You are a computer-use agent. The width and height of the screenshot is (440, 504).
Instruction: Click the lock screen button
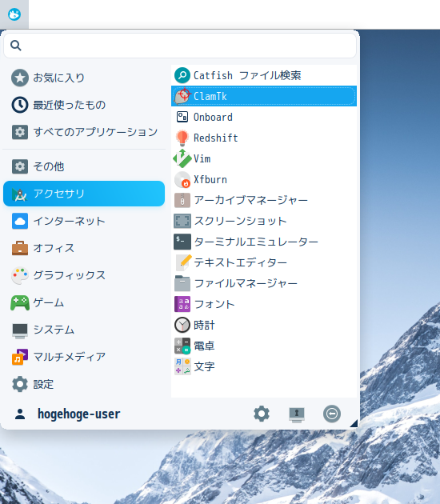(297, 414)
